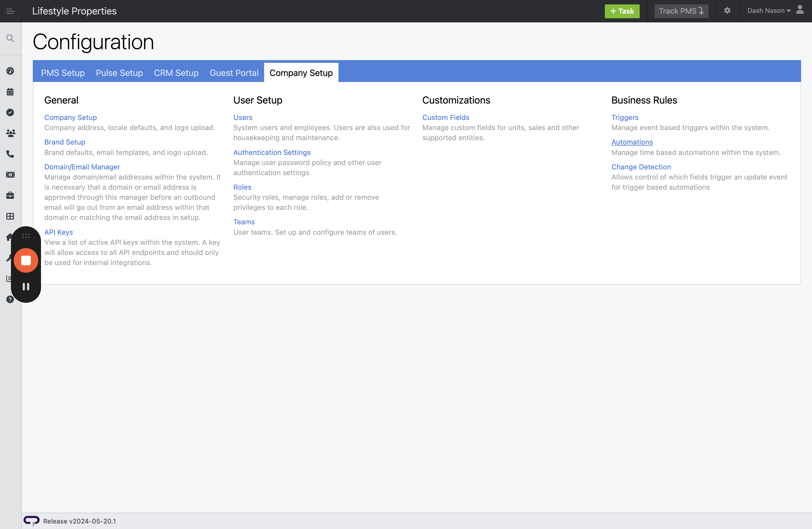
Task: Open the calendar icon in sidebar
Action: [10, 92]
